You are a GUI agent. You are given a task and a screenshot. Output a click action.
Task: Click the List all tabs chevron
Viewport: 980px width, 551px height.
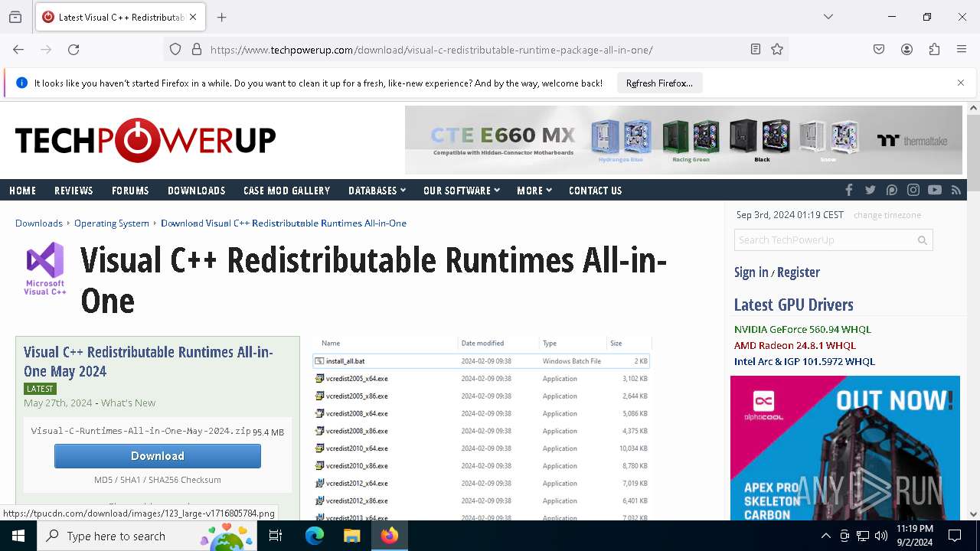828,17
